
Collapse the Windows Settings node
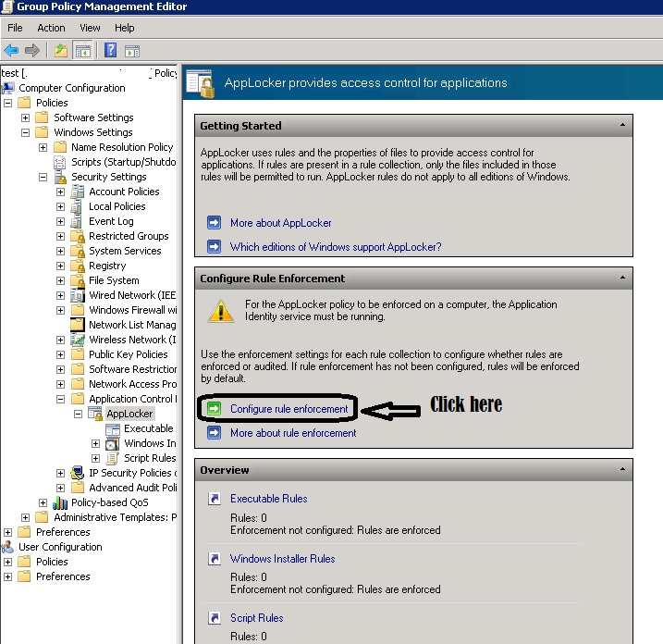(25, 132)
